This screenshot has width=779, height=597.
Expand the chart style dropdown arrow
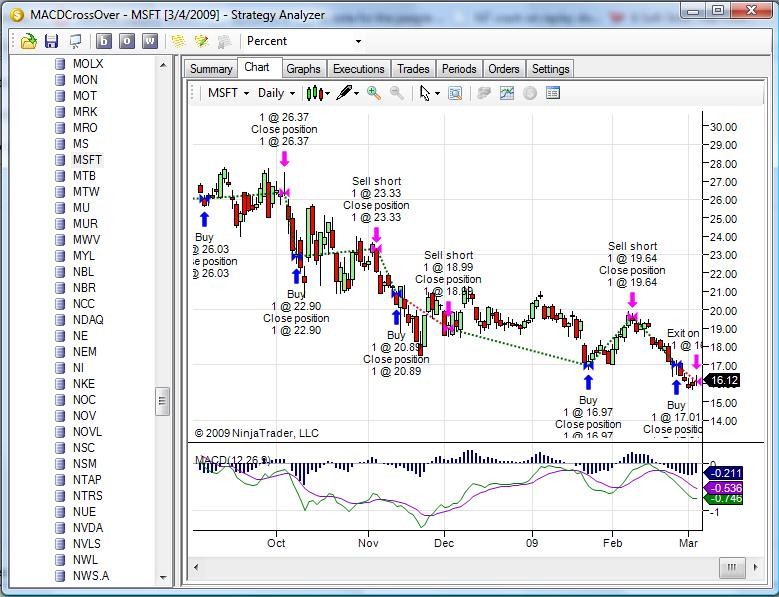(328, 93)
